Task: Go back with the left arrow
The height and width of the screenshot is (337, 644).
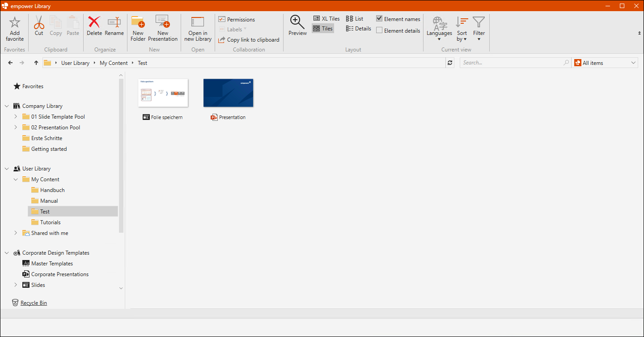Action: [x=10, y=63]
